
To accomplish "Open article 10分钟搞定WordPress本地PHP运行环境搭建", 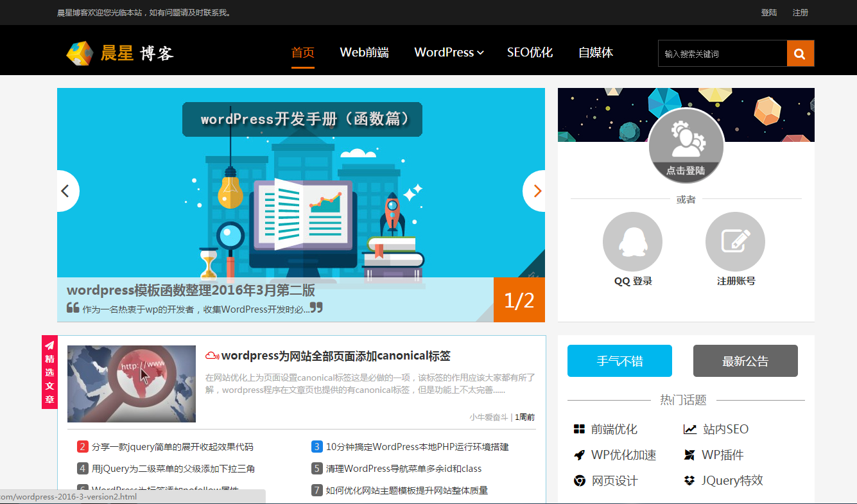I will click(x=417, y=447).
